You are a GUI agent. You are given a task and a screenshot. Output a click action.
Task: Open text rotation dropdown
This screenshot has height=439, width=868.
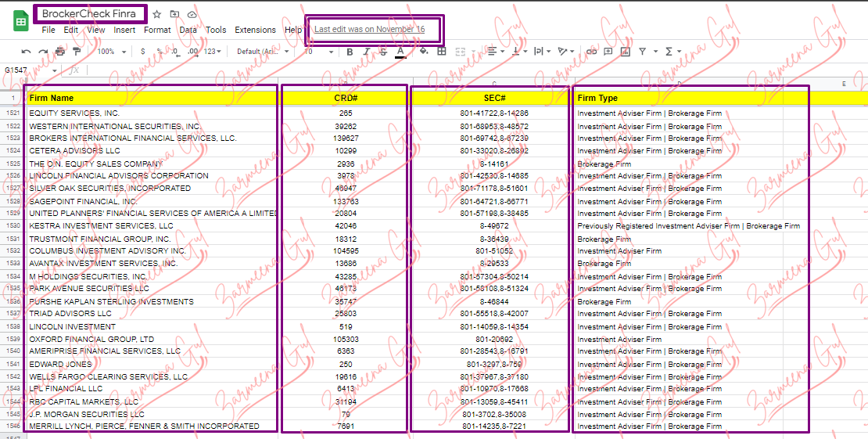pyautogui.click(x=565, y=52)
